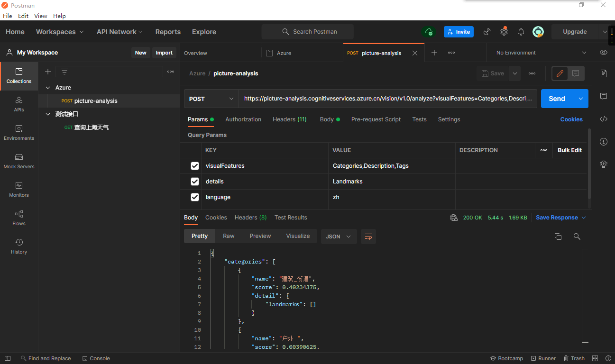Image resolution: width=615 pixels, height=364 pixels.
Task: Open the settings gear icon in header
Action: click(504, 32)
